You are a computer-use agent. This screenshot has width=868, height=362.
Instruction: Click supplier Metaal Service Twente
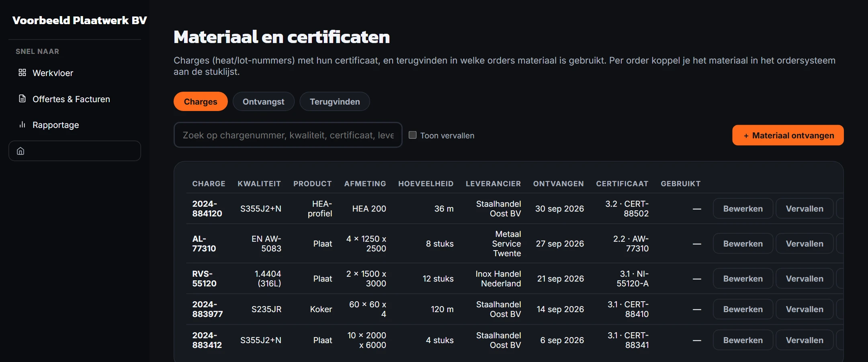point(506,244)
